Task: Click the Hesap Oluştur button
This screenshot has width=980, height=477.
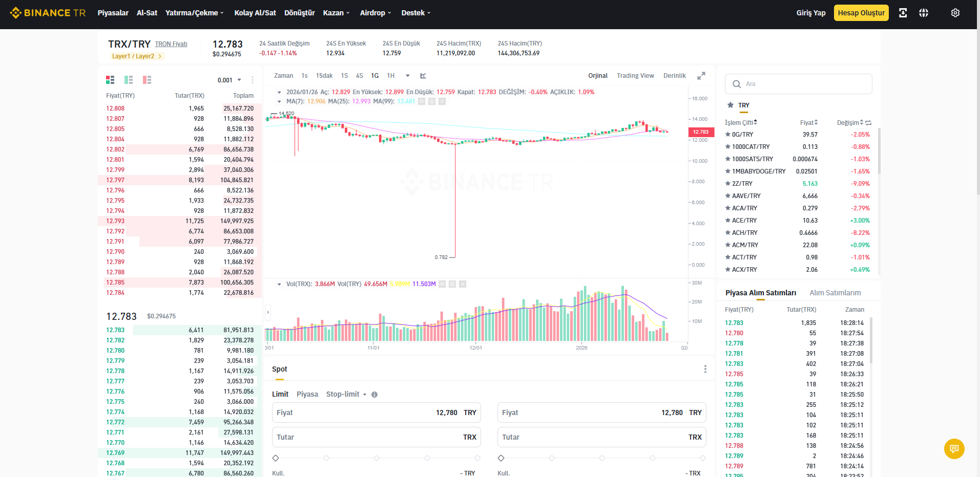Action: pos(861,13)
